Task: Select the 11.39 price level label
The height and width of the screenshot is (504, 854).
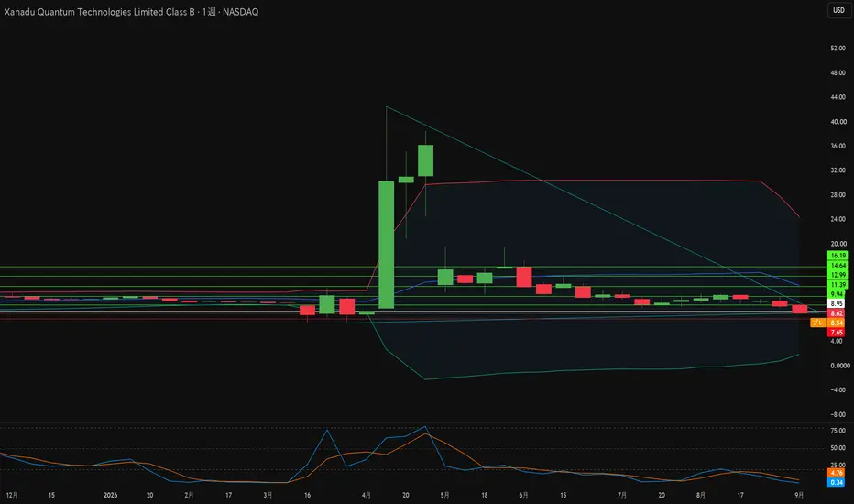Action: click(838, 284)
